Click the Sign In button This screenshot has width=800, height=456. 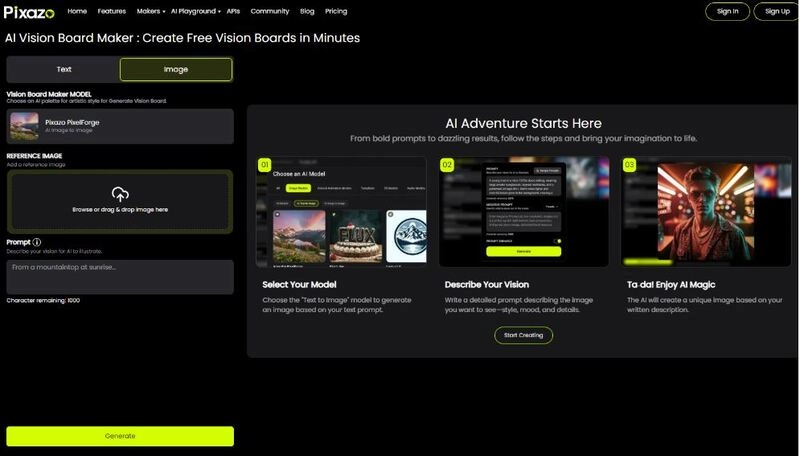[x=727, y=11]
